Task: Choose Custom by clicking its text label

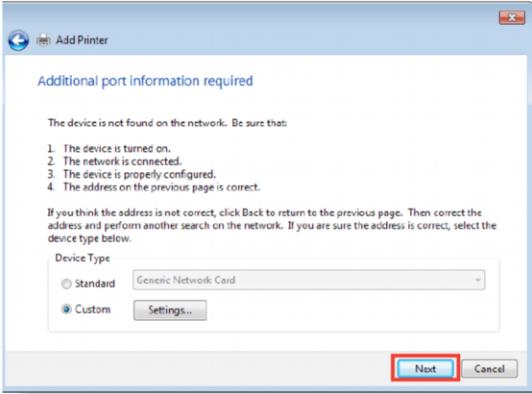Action: 92,309
